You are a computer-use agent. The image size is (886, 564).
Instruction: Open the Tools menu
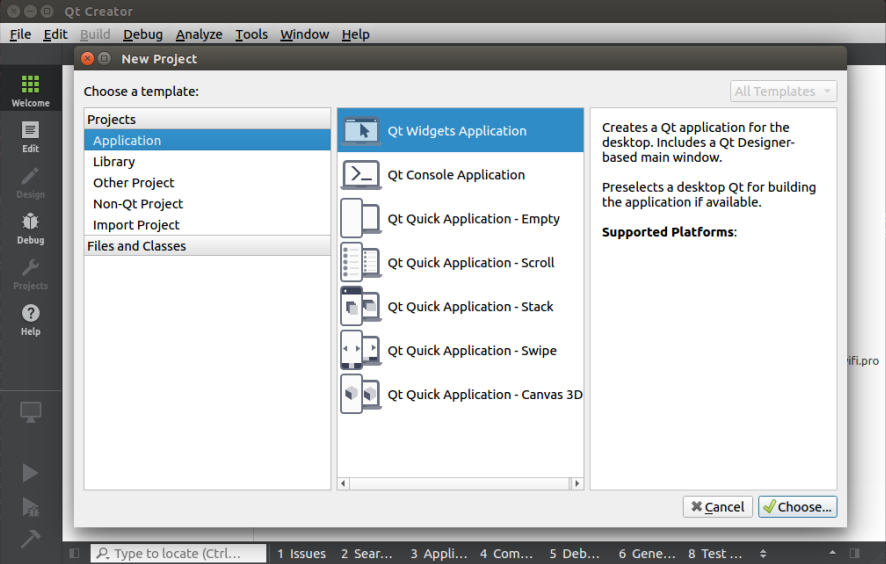(251, 34)
